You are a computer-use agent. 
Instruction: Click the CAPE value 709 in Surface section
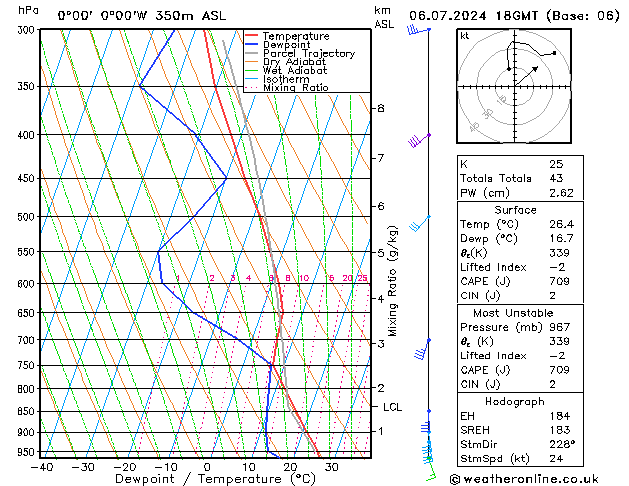coord(559,281)
